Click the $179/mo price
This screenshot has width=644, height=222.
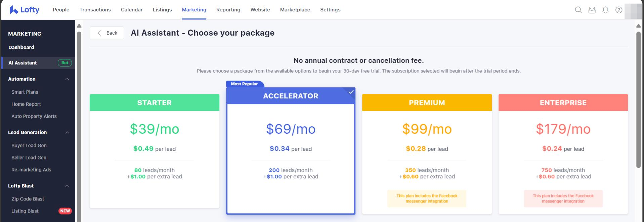[563, 129]
